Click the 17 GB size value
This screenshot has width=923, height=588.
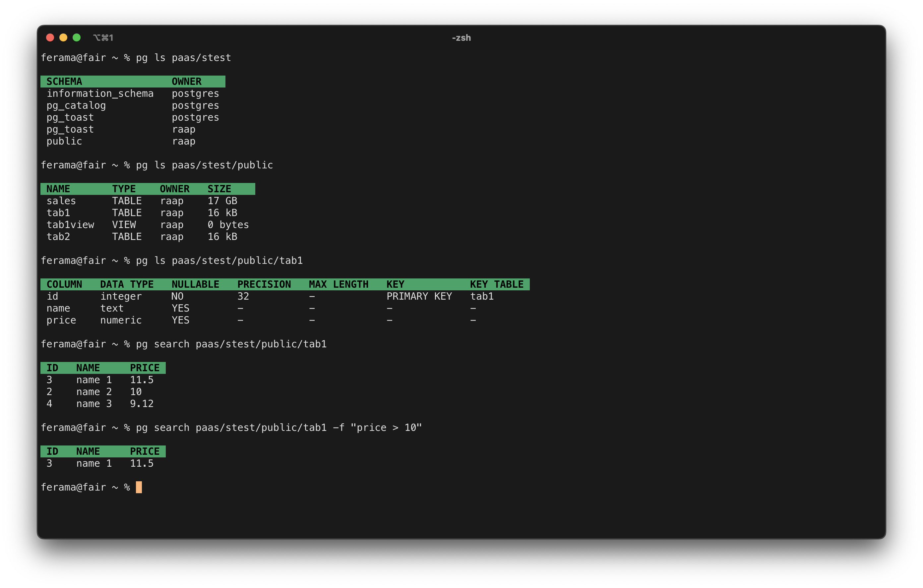(x=222, y=201)
